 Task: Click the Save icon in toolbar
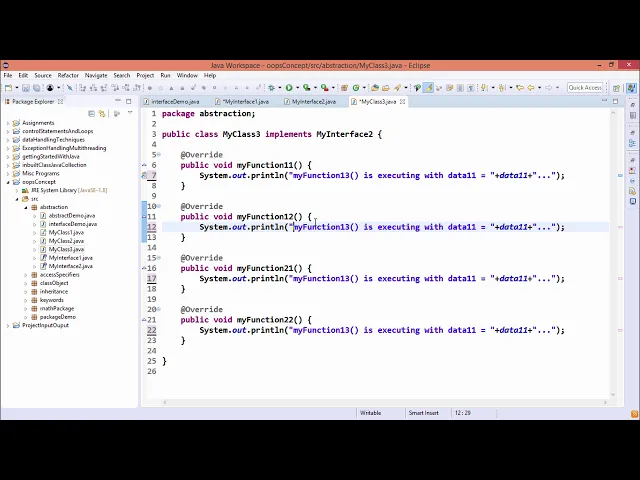[x=26, y=87]
